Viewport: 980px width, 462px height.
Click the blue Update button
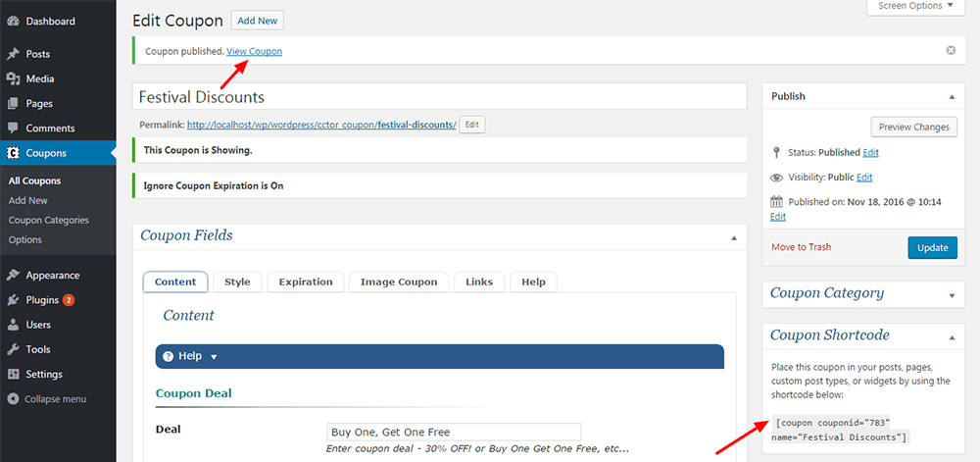(932, 247)
